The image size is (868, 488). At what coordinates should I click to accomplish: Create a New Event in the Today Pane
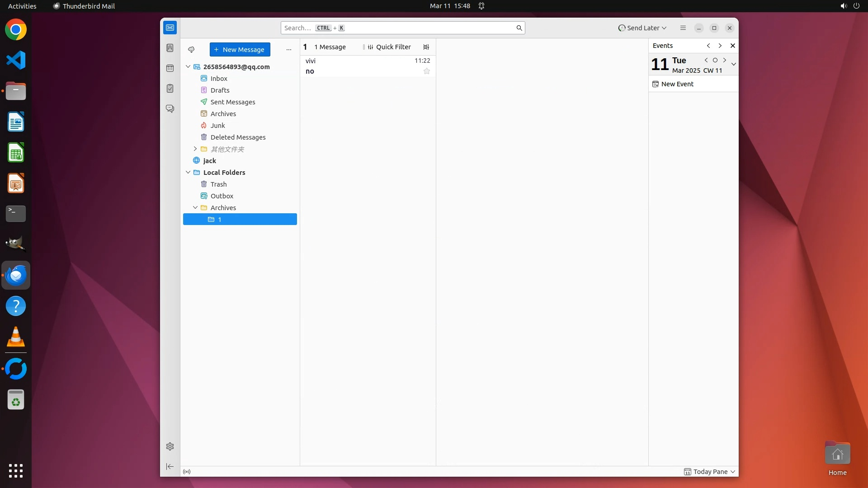[x=677, y=84]
